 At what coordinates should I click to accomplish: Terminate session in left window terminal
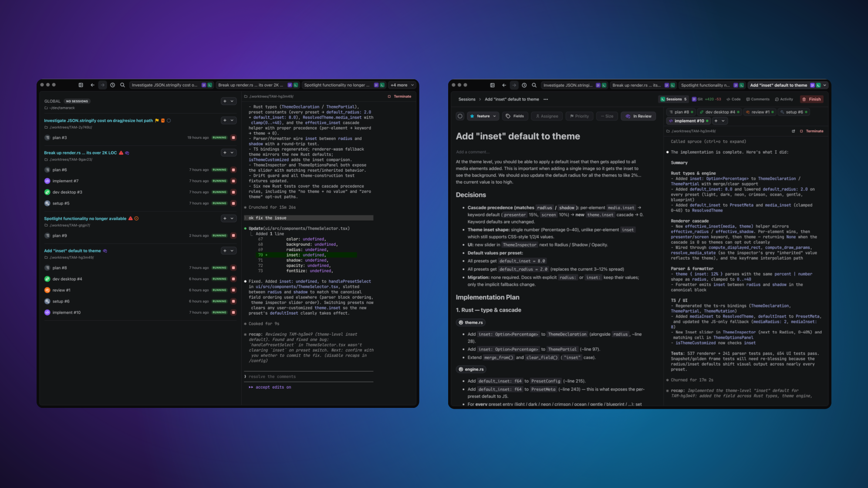(399, 96)
